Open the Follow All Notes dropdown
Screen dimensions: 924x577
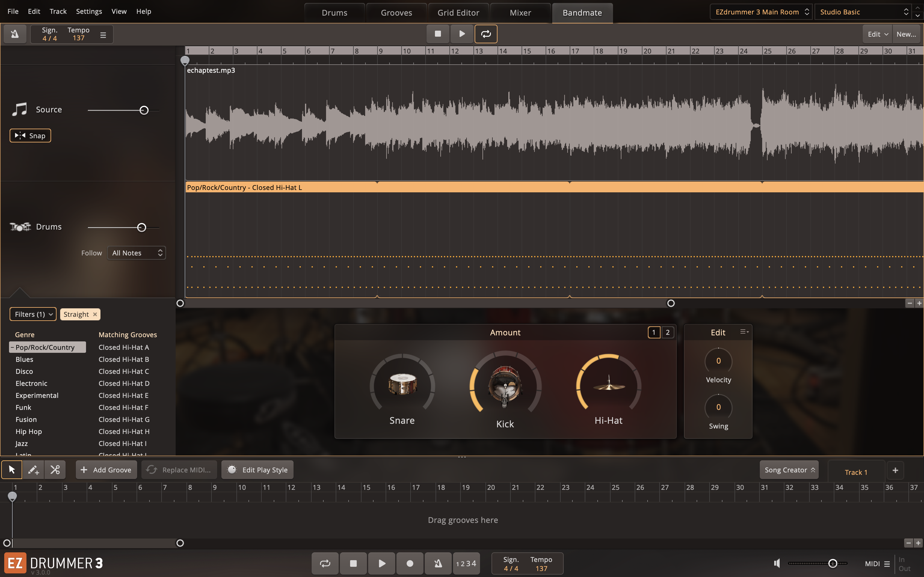(x=136, y=253)
